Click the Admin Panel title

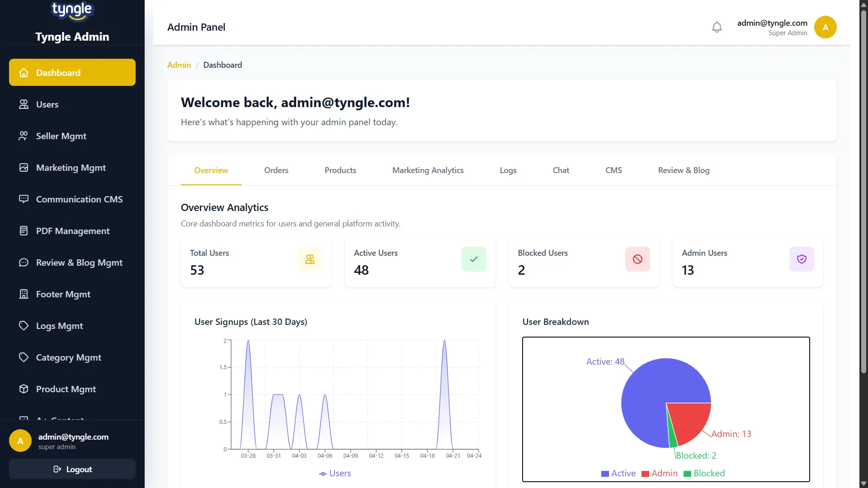(x=196, y=27)
